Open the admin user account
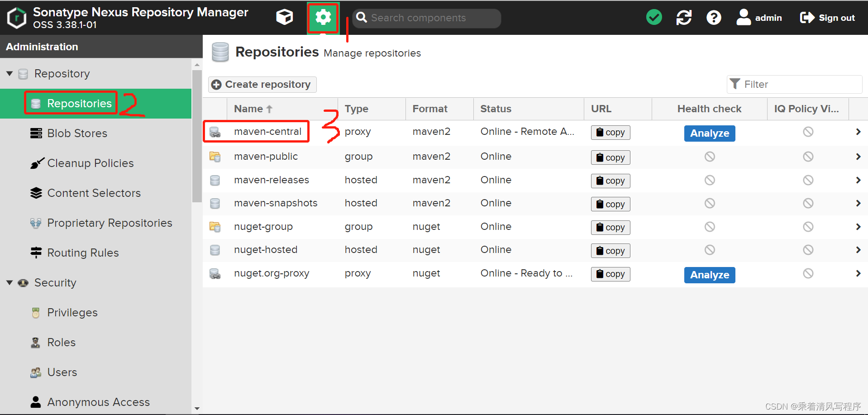This screenshot has width=868, height=415. point(759,18)
